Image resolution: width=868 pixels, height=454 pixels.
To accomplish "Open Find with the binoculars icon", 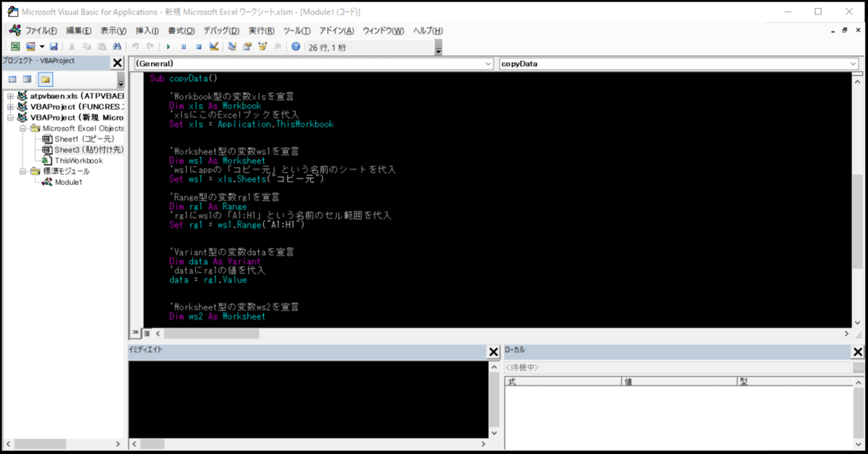I will coord(116,46).
